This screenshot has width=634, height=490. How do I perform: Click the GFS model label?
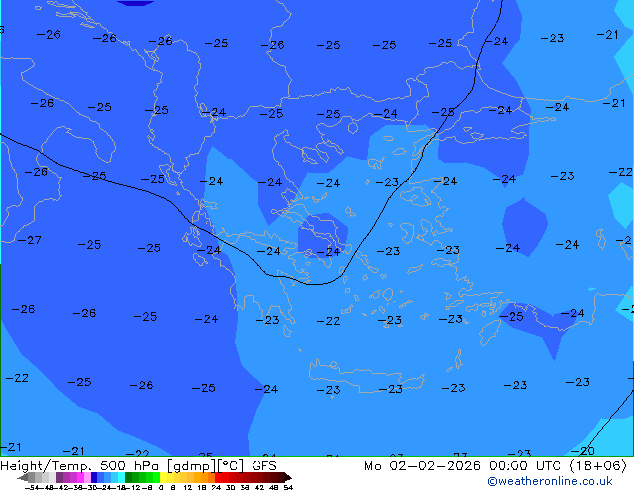point(264,466)
